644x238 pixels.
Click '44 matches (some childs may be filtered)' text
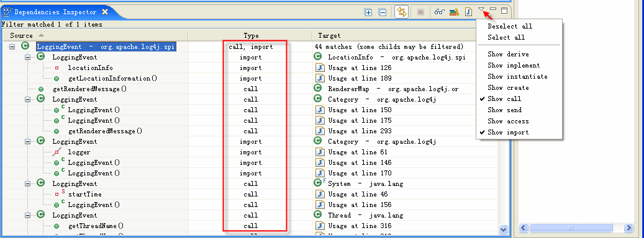(x=389, y=46)
